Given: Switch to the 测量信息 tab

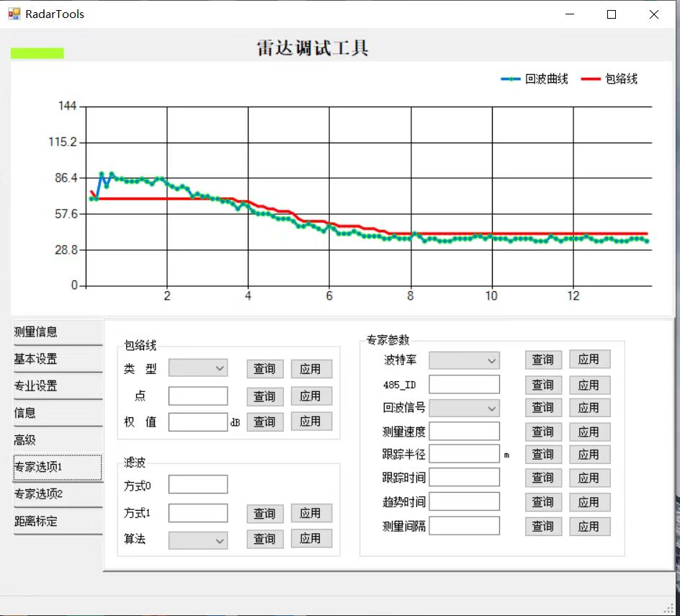Looking at the screenshot, I should point(58,332).
